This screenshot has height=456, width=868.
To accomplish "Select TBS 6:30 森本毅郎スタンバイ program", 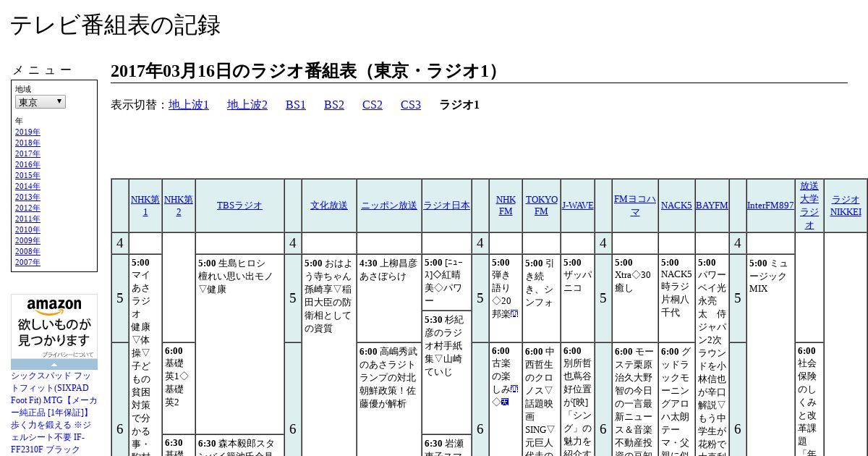I will (239, 444).
